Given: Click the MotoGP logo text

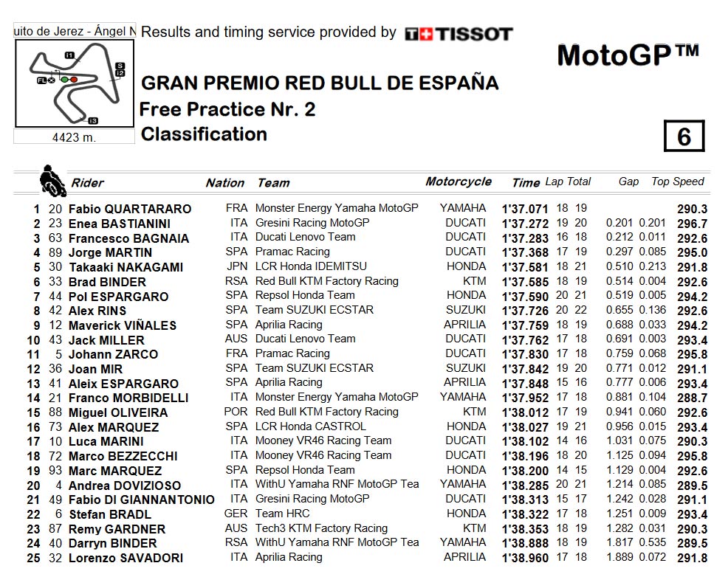Looking at the screenshot, I should 628,55.
